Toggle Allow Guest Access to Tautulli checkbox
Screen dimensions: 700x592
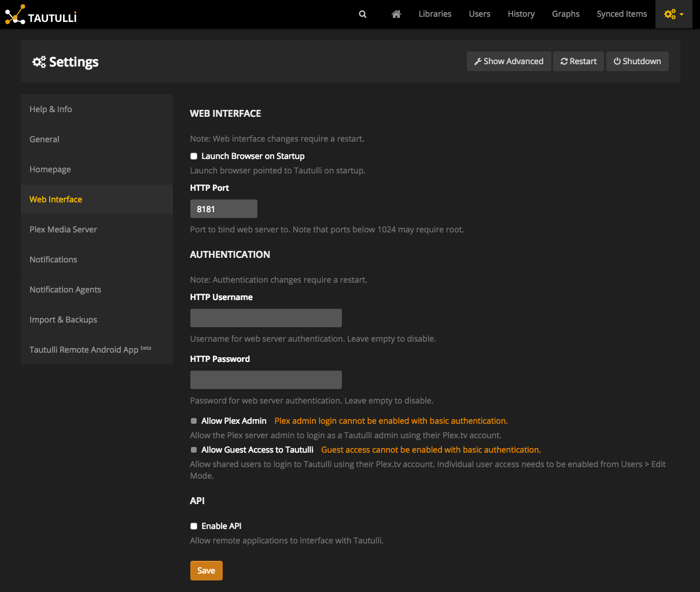coord(194,450)
